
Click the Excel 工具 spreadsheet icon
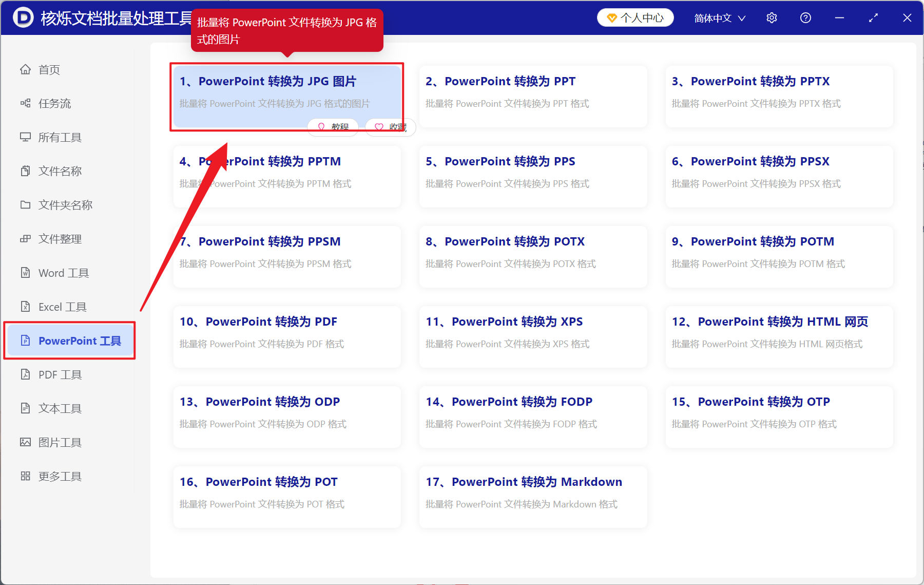pyautogui.click(x=25, y=307)
